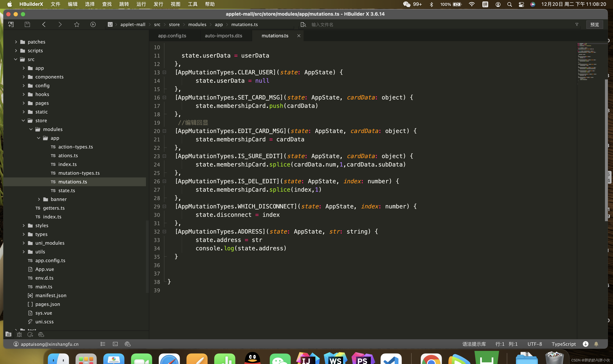Screen dimensions: 613x364
Task: Open the 运行 menu in menu bar
Action: click(141, 4)
